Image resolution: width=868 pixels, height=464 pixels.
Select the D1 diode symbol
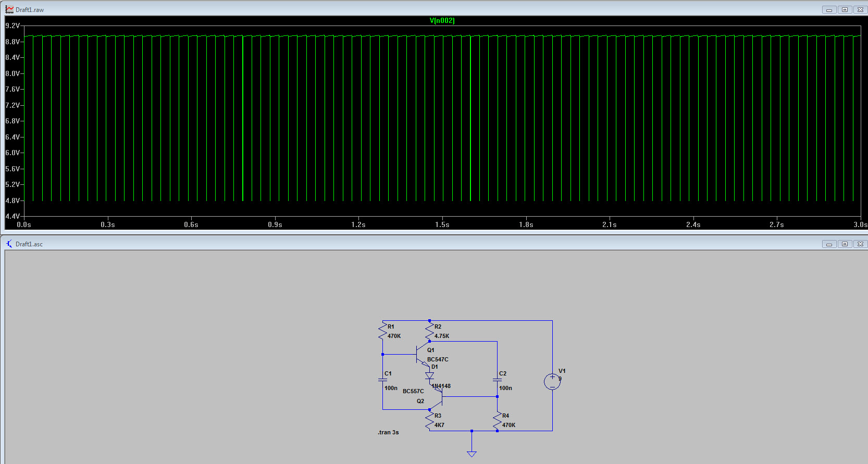pos(430,375)
